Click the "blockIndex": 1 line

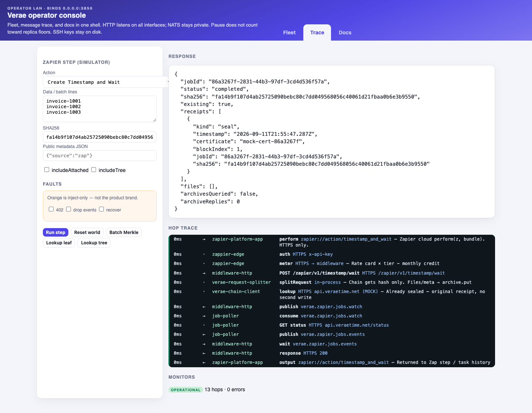pyautogui.click(x=218, y=149)
